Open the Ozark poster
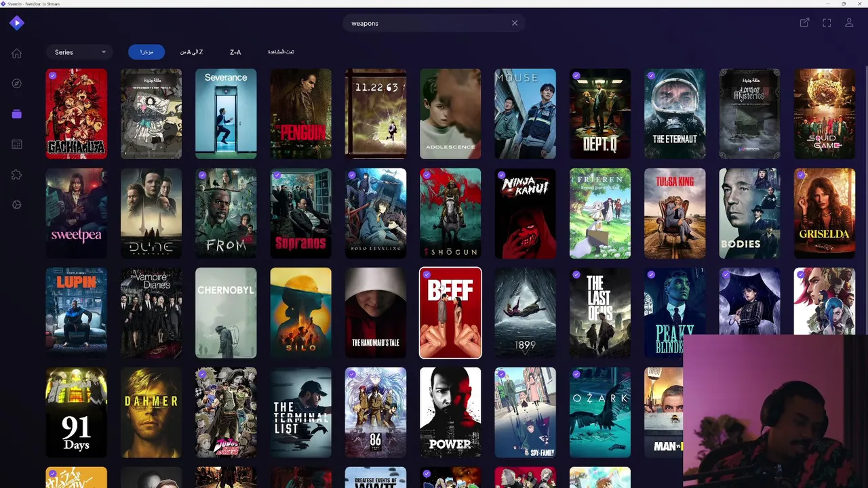The height and width of the screenshot is (488, 868). pos(600,413)
